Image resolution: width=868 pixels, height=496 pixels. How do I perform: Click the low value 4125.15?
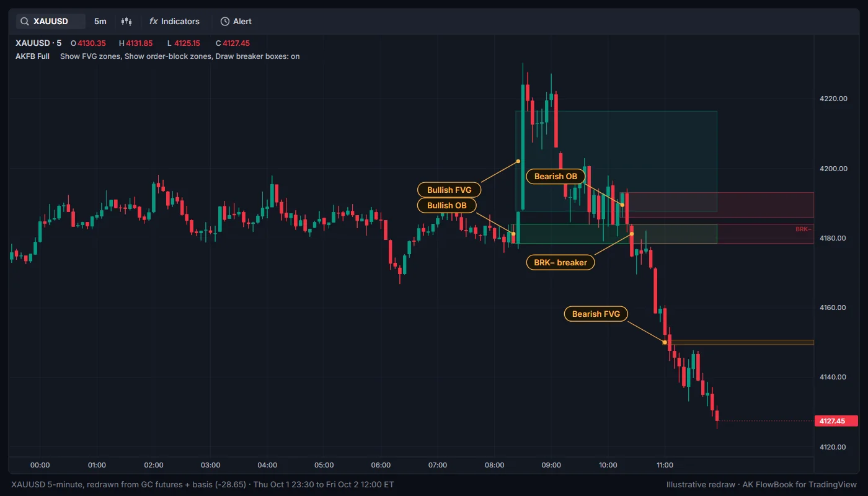pyautogui.click(x=187, y=43)
